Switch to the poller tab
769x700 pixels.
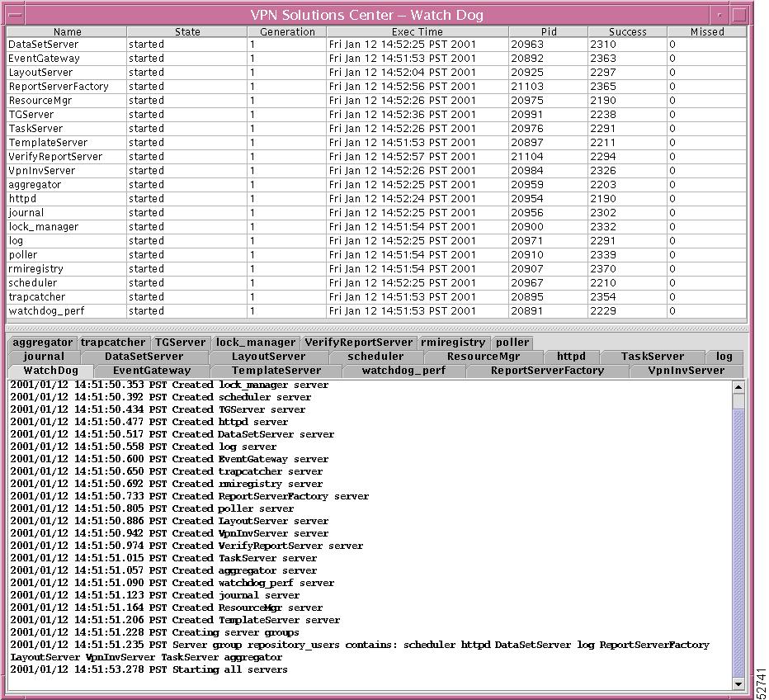512,343
